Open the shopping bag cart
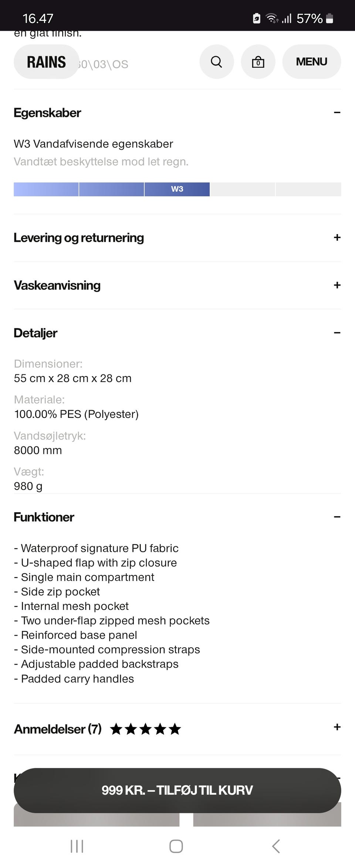 258,62
